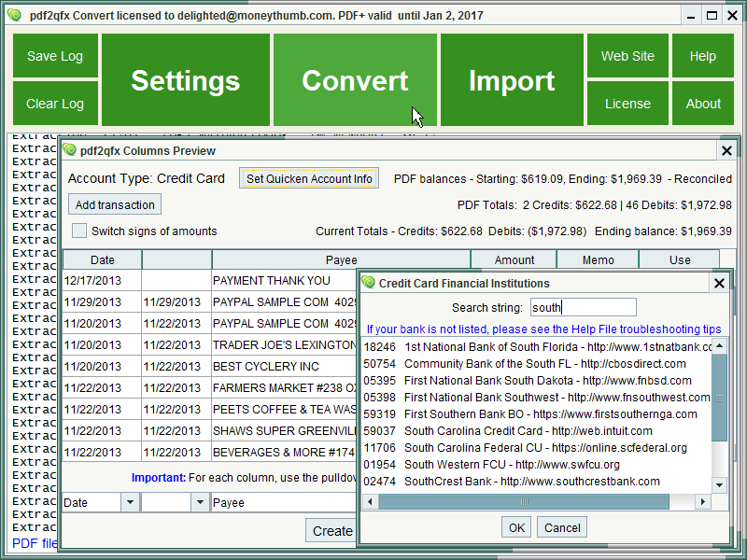The image size is (747, 560).
Task: Close the Columns Preview window
Action: coord(726,151)
